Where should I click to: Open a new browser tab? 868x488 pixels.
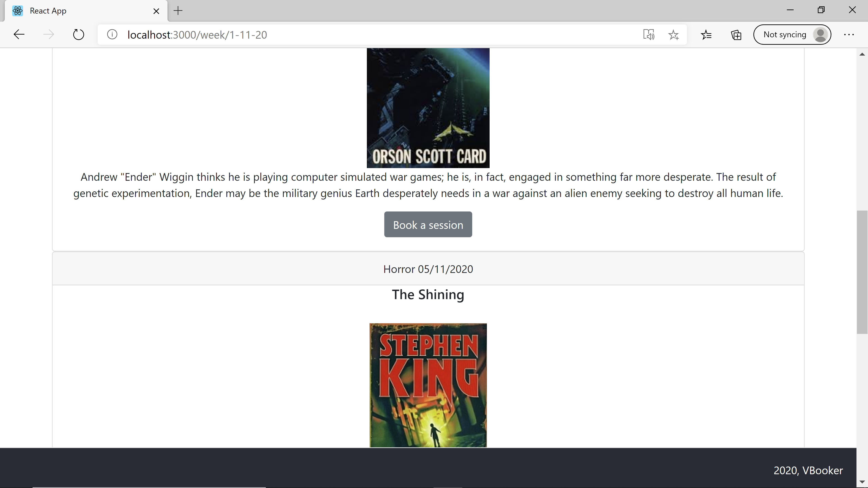178,11
